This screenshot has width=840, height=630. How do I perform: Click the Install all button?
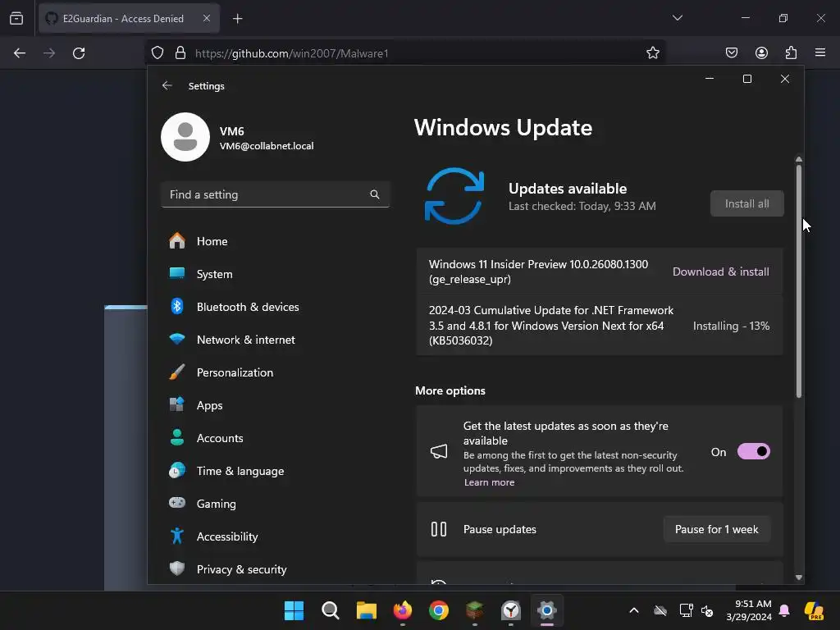(x=746, y=203)
